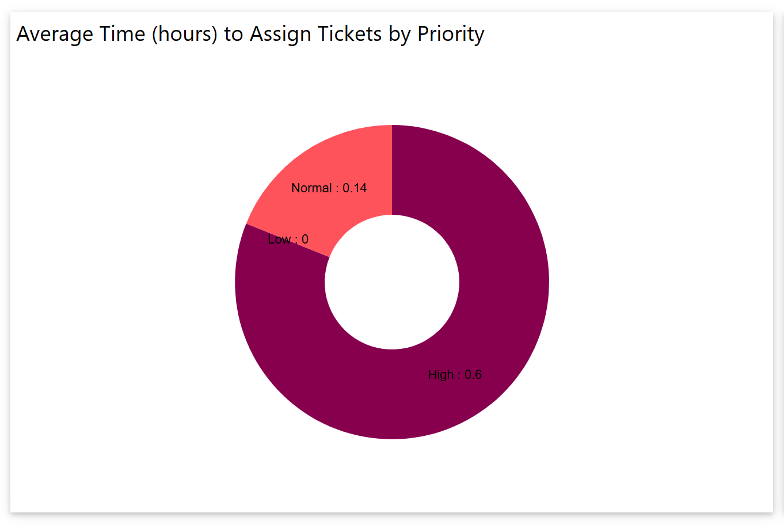Viewport: 784px width, 532px height.
Task: Click the word "Tickets" in the chart title
Action: coord(350,34)
